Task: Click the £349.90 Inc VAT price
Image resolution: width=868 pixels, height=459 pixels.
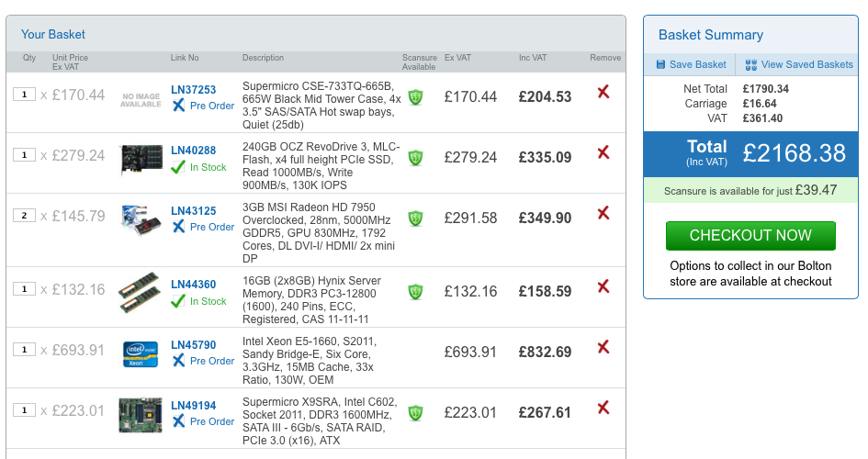Action: (x=545, y=218)
